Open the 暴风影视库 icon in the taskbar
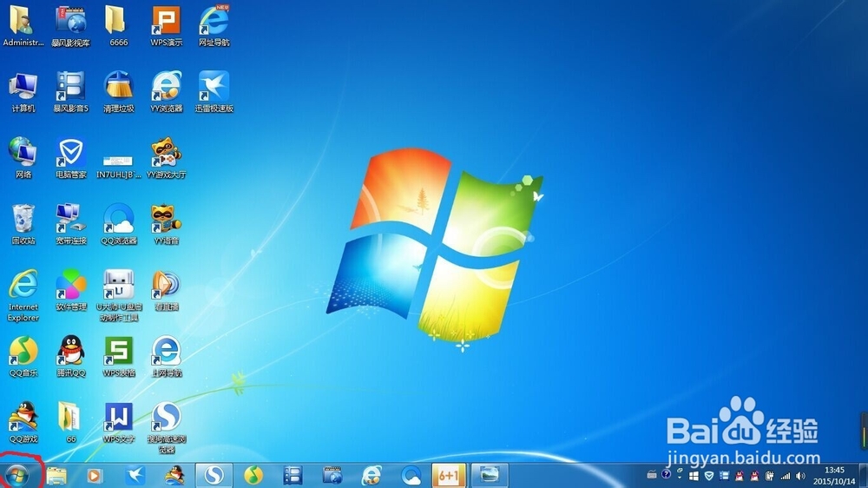This screenshot has height=488, width=868. (x=332, y=475)
